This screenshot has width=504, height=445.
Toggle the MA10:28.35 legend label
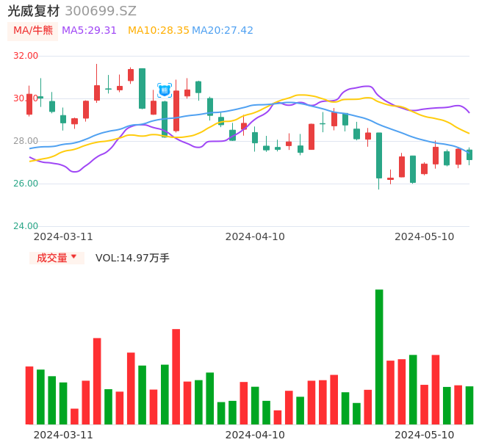[159, 31]
